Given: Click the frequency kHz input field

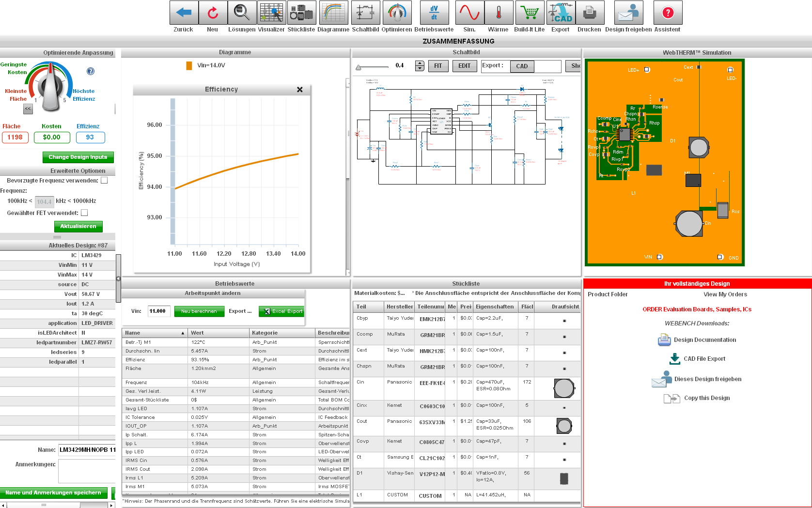Looking at the screenshot, I should [44, 201].
